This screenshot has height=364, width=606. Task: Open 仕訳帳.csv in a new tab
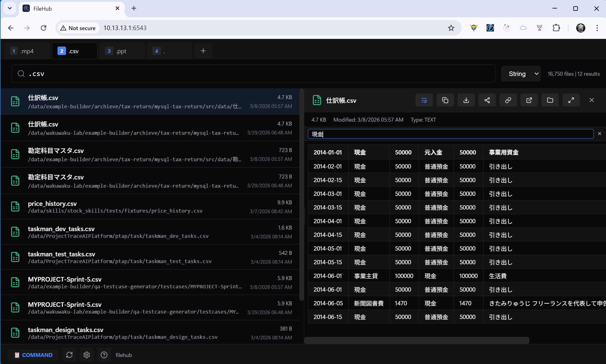pyautogui.click(x=529, y=100)
